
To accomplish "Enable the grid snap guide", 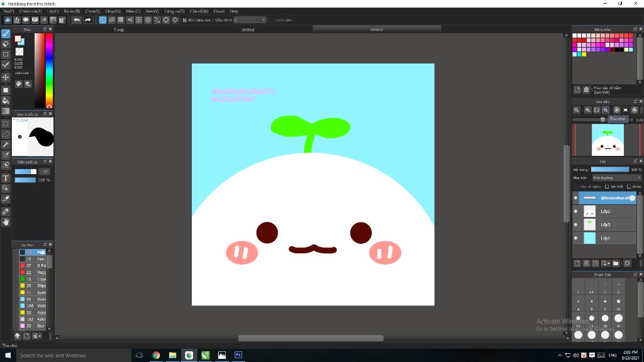I will point(121,19).
